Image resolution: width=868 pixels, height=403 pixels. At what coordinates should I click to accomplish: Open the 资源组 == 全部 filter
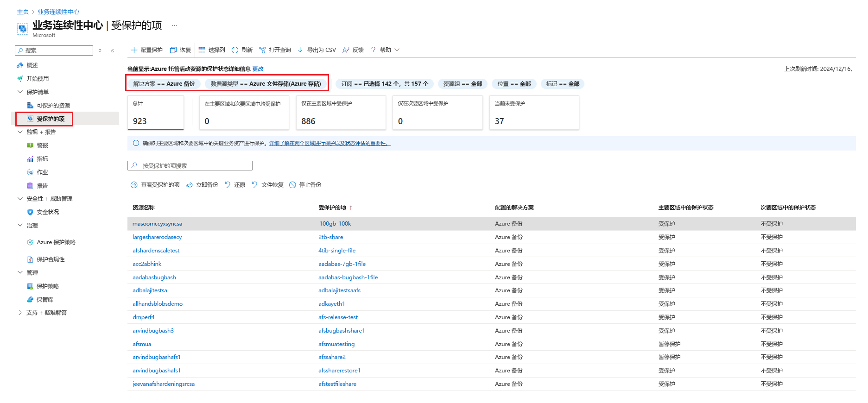[463, 84]
